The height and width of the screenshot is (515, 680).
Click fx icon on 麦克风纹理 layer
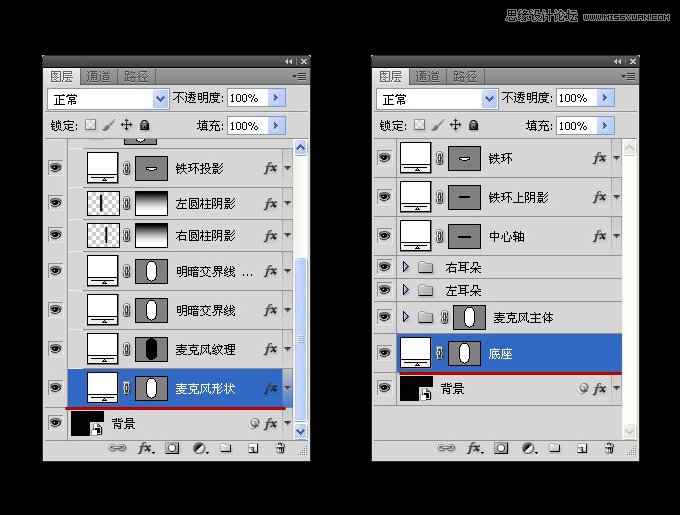pos(271,349)
